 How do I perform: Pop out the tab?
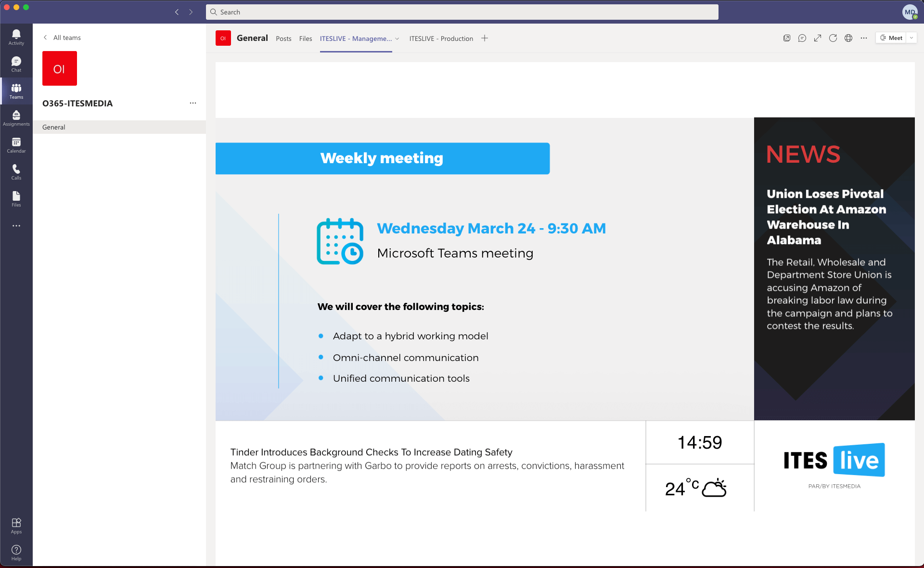787,38
